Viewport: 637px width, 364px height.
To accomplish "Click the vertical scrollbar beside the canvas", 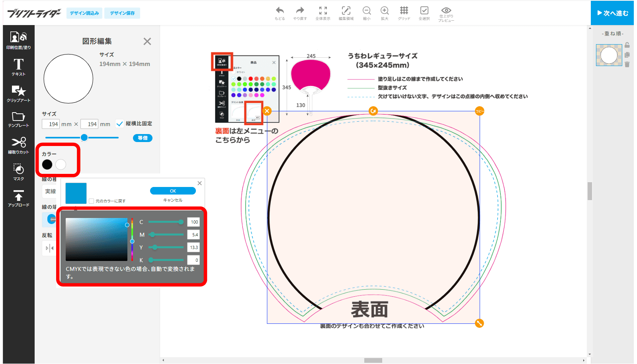I will click(590, 191).
